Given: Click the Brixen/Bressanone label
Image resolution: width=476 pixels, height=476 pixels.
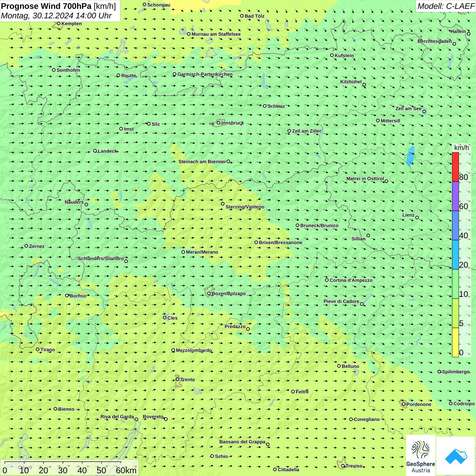Looking at the screenshot, I should [280, 242].
